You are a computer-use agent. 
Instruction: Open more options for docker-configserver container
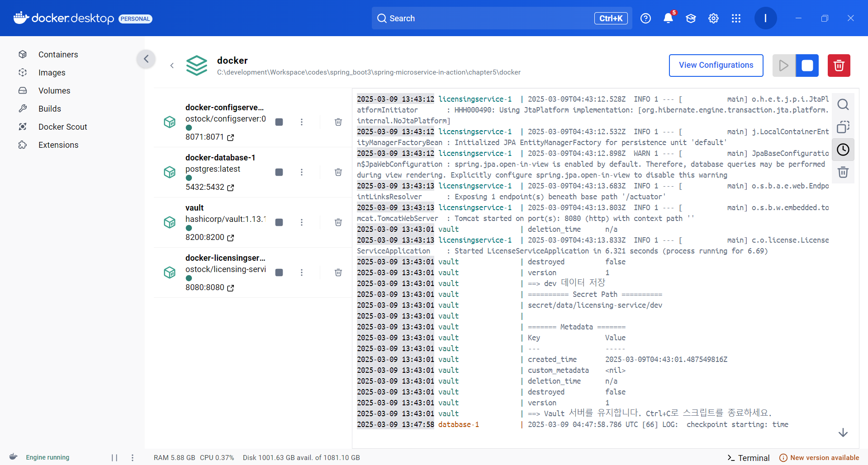tap(302, 122)
